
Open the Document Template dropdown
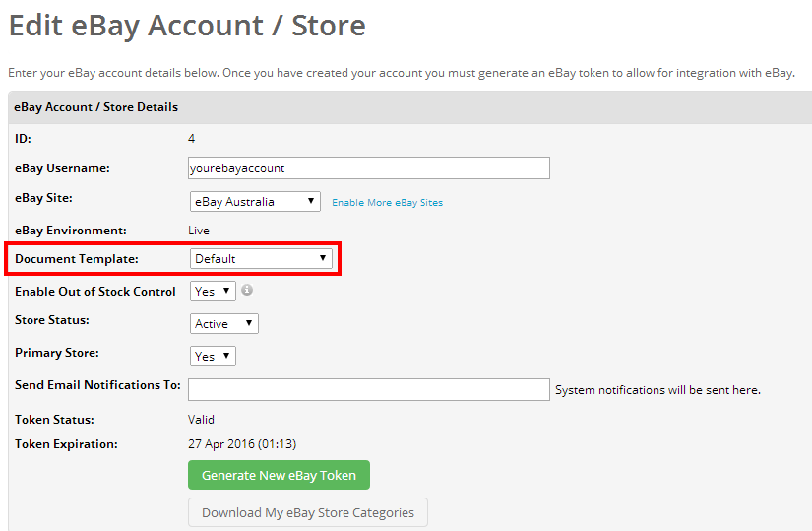pos(261,259)
